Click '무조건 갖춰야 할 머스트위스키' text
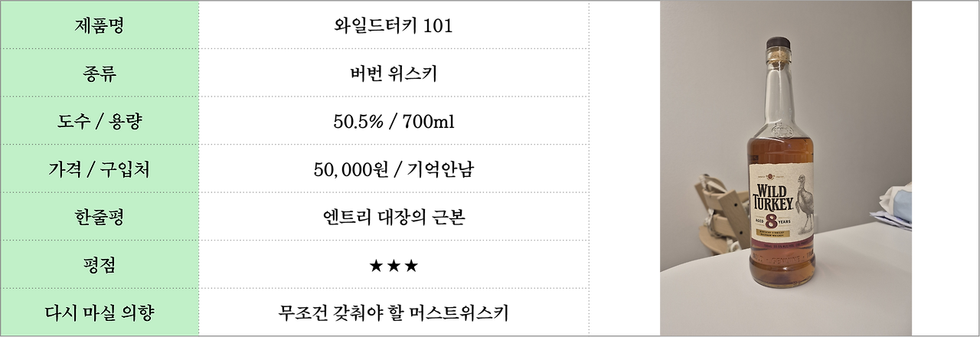The image size is (980, 337). (x=394, y=313)
